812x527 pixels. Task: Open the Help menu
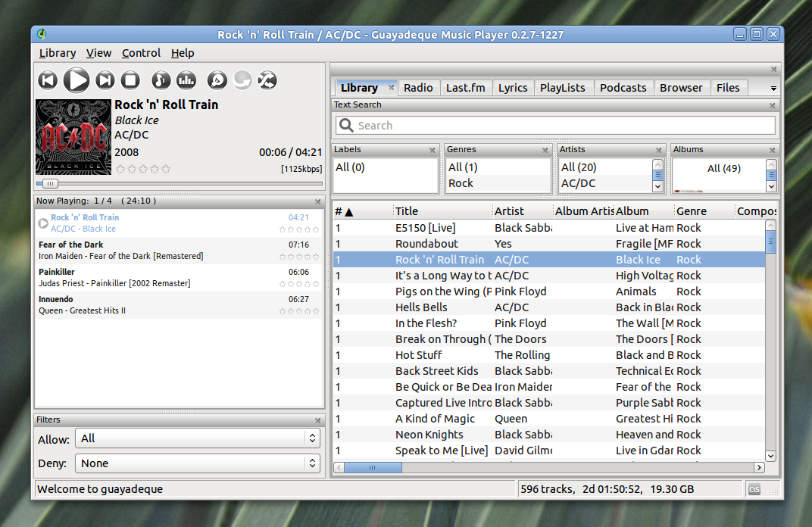[183, 53]
